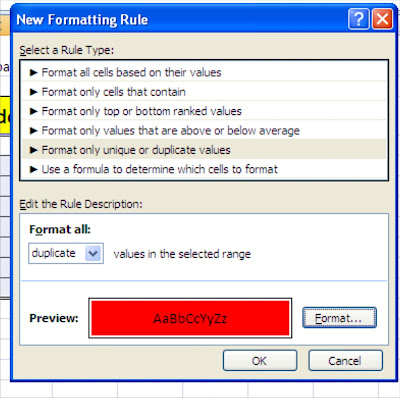The height and width of the screenshot is (398, 400).
Task: Click the red AaBbCcYyZz preview swatch
Action: click(x=190, y=318)
